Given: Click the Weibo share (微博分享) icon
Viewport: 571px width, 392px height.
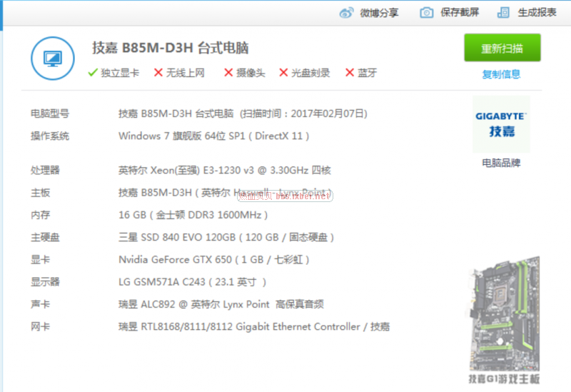Looking at the screenshot, I should [x=346, y=13].
